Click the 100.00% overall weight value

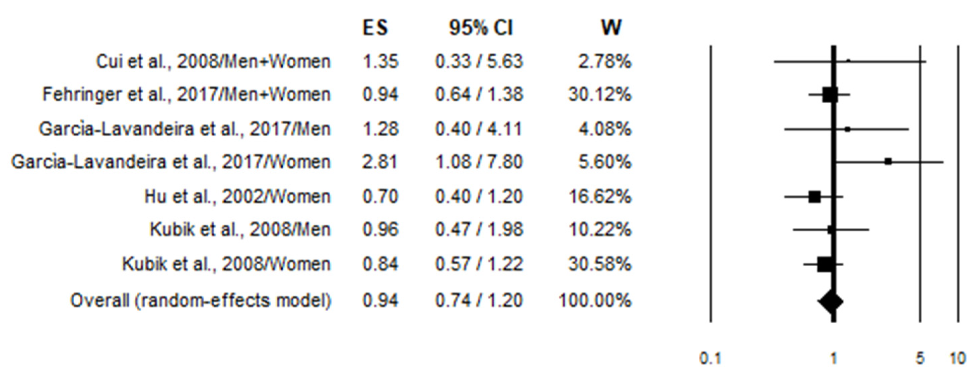pos(595,301)
